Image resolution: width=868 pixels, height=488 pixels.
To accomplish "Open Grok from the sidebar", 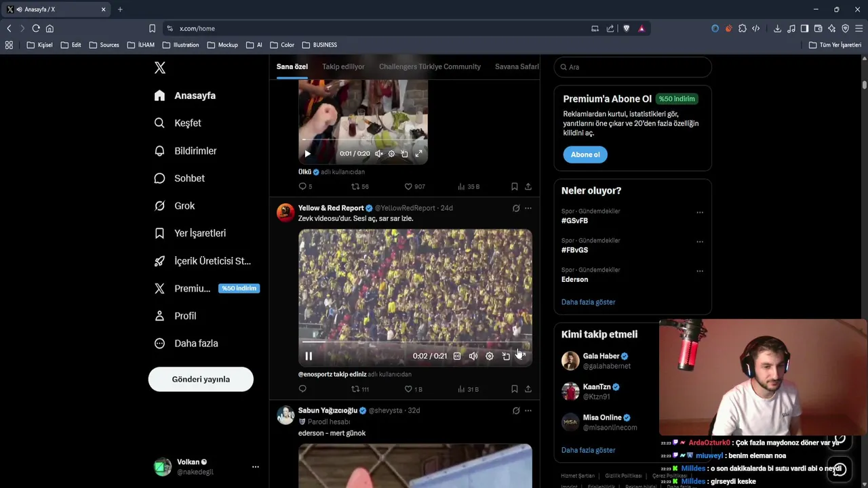I will (x=174, y=205).
